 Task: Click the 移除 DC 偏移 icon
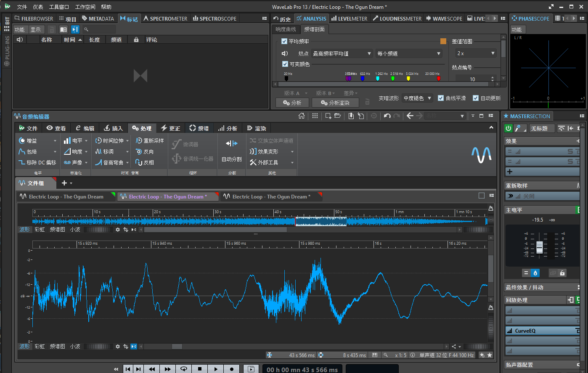(x=22, y=162)
